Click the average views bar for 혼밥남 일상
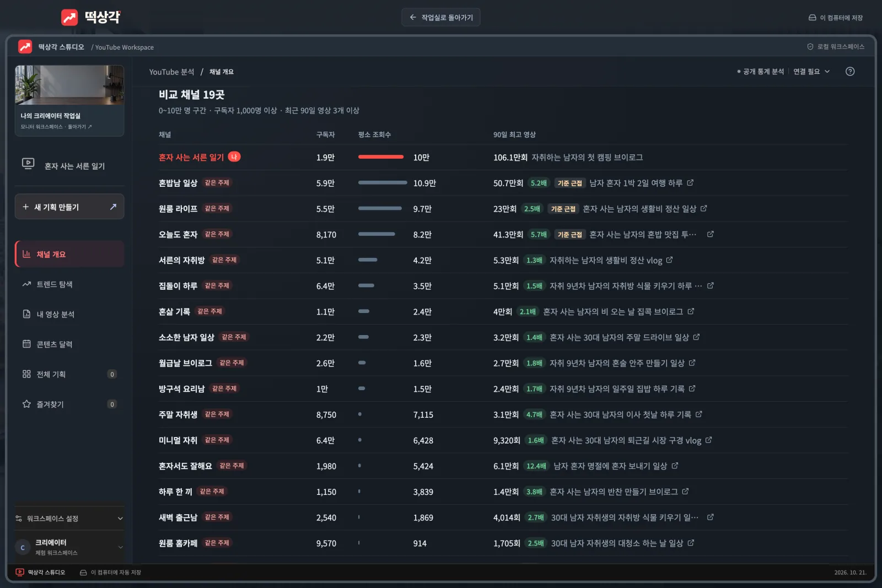Image resolution: width=882 pixels, height=588 pixels. [x=383, y=182]
